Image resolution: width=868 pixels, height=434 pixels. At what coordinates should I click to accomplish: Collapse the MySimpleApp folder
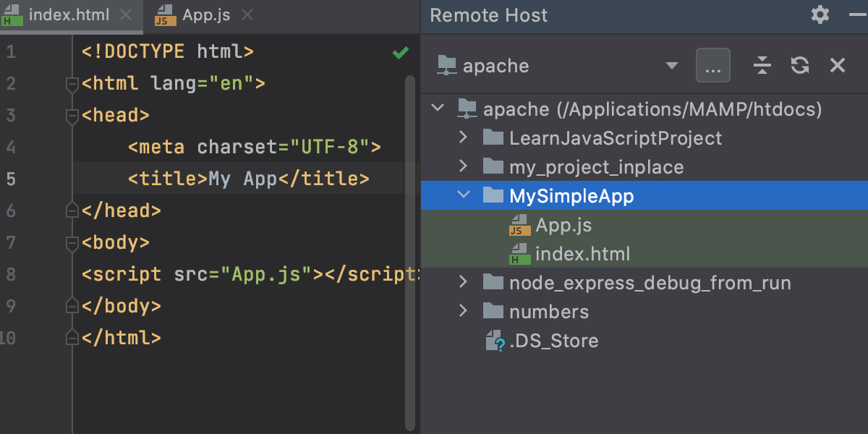(462, 195)
